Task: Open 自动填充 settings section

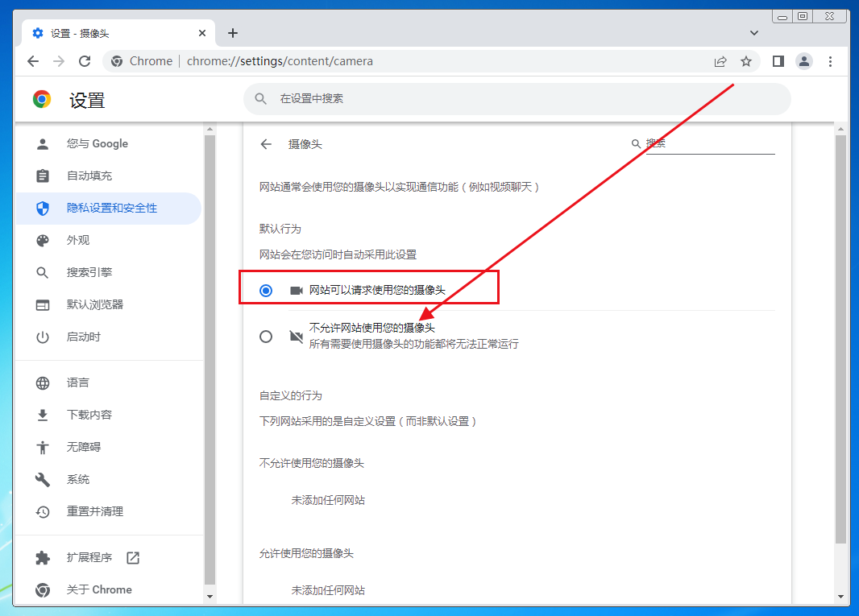Action: point(109,176)
